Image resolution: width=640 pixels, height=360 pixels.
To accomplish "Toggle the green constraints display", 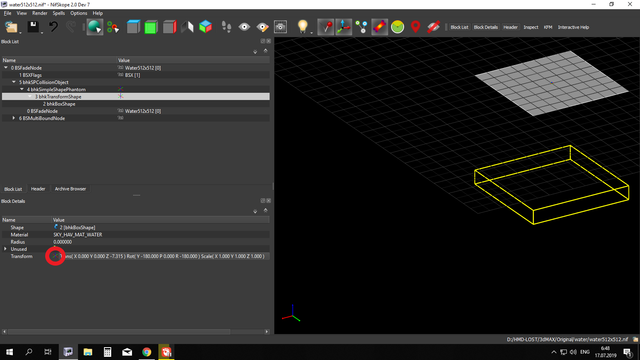I will 398,27.
